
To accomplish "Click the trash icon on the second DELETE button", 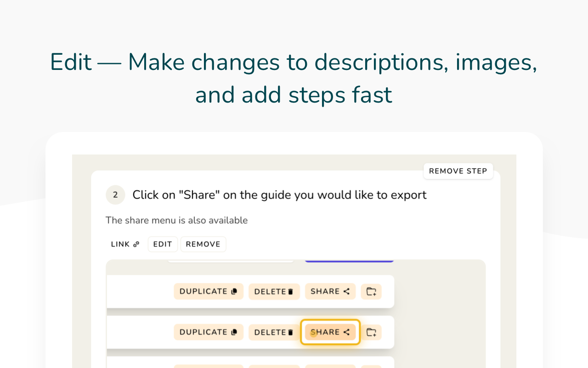I will pos(291,332).
